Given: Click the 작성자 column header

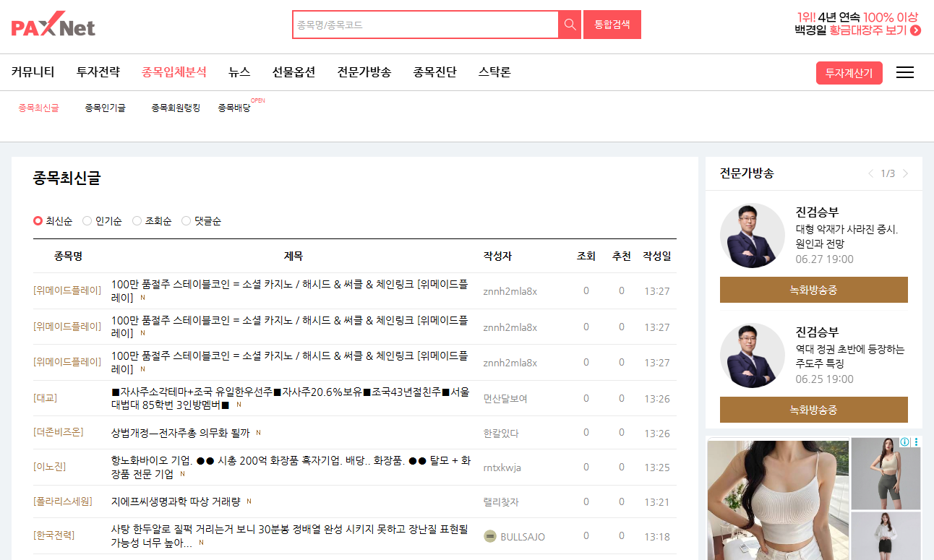Looking at the screenshot, I should pos(497,257).
